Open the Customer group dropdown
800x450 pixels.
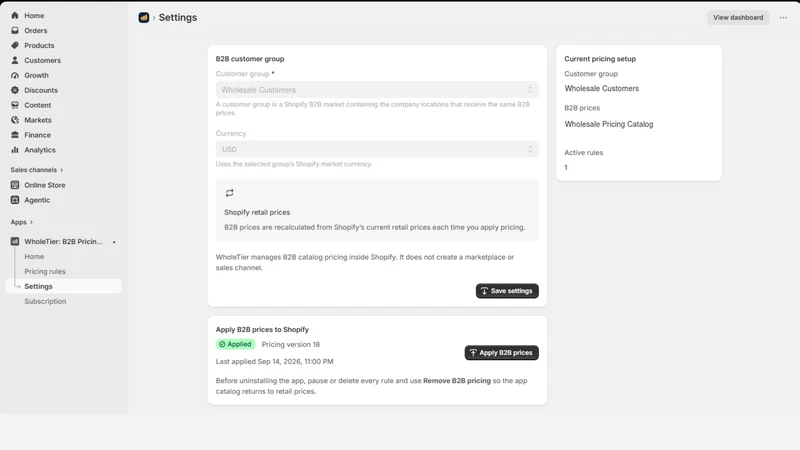pyautogui.click(x=377, y=90)
